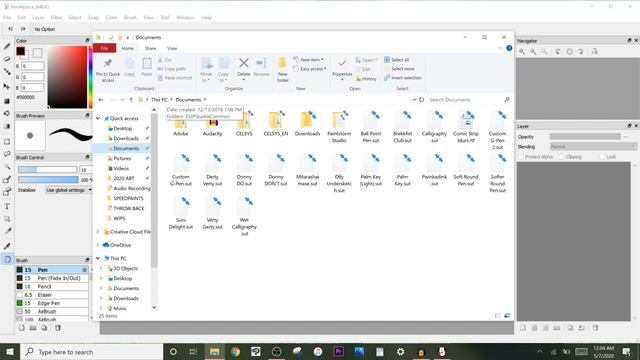Expand the 3D Objects tree node
640x360 pixels.
[101, 269]
